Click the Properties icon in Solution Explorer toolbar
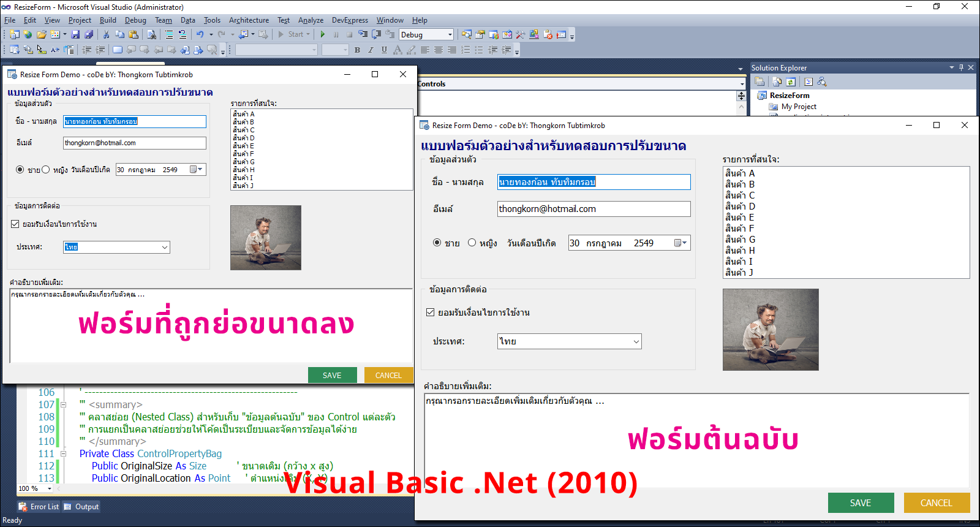Viewport: 980px width, 527px height. pyautogui.click(x=760, y=82)
